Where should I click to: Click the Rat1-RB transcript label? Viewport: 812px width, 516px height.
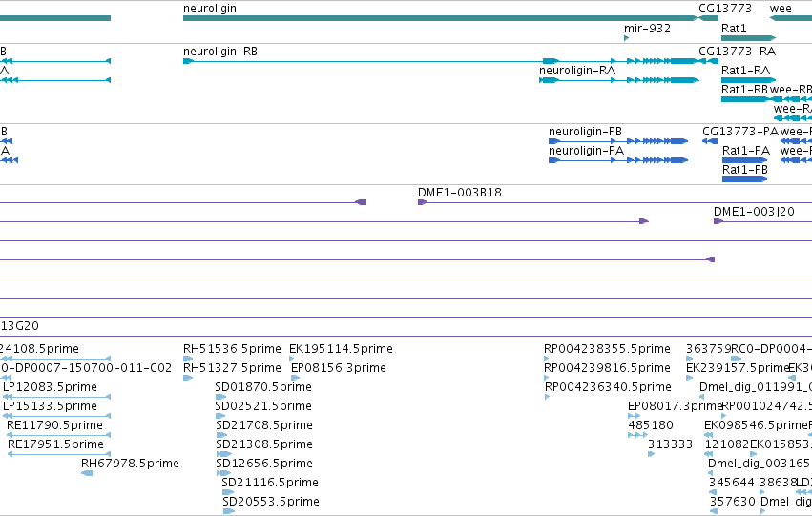coord(744,90)
